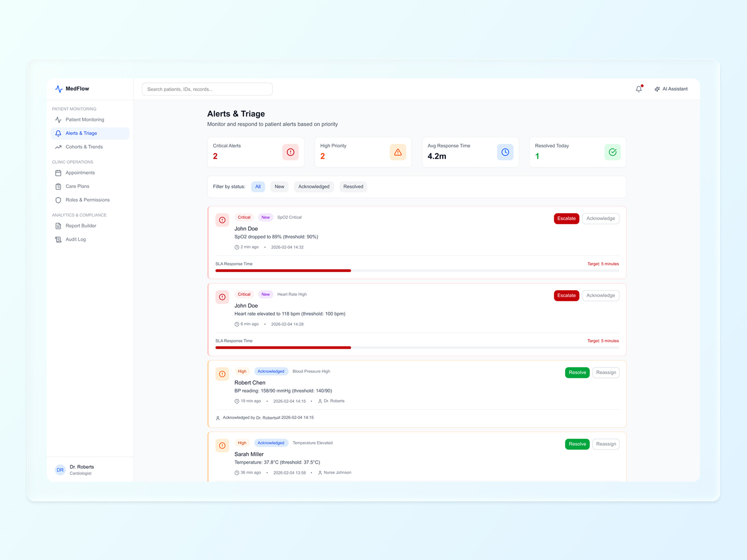747x560 pixels.
Task: Open the AI Assistant panel
Action: [671, 89]
